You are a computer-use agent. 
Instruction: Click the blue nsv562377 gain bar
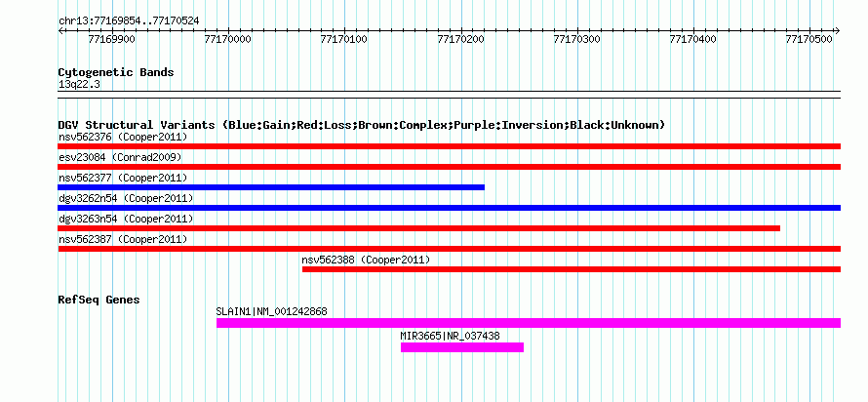click(271, 187)
